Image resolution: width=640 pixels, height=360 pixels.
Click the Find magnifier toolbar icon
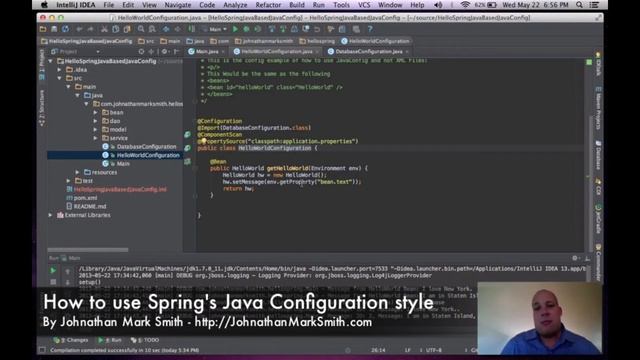[141, 29]
